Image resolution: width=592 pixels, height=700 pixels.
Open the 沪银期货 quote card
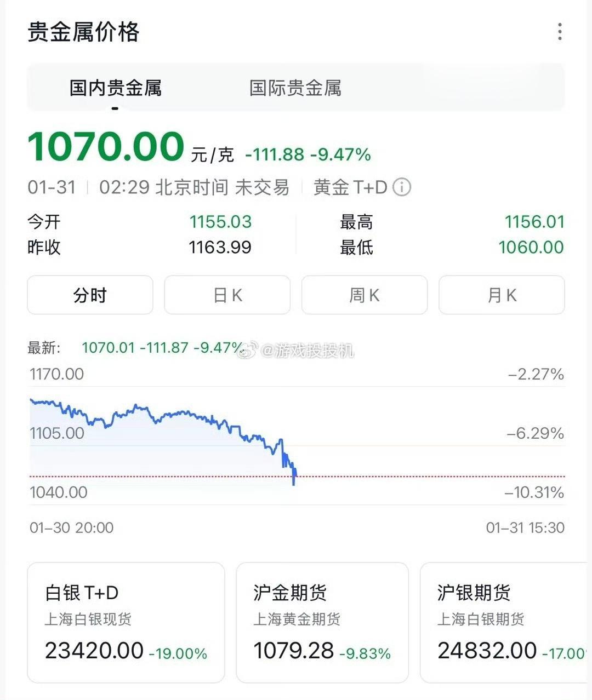pyautogui.click(x=504, y=622)
